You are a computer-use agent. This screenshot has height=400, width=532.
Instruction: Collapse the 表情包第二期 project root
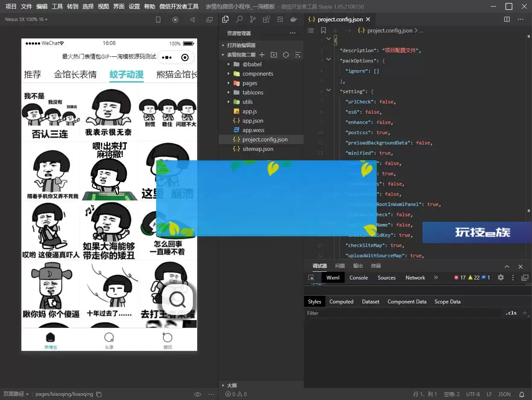(223, 55)
